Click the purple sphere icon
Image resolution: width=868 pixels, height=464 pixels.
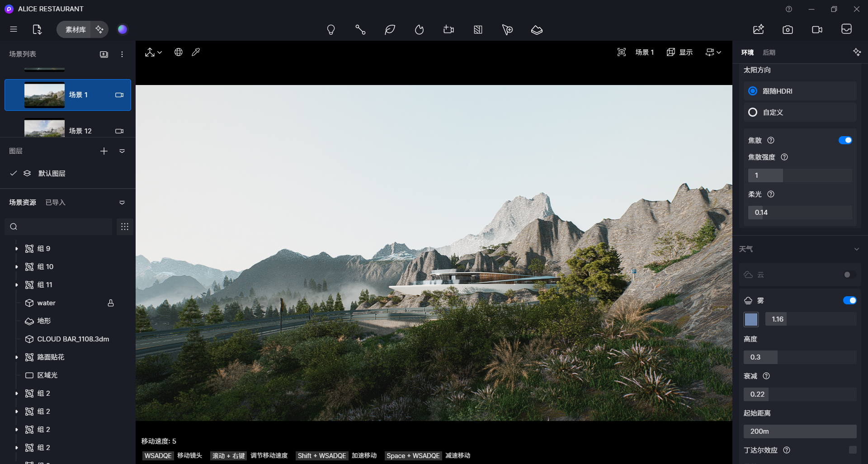123,29
